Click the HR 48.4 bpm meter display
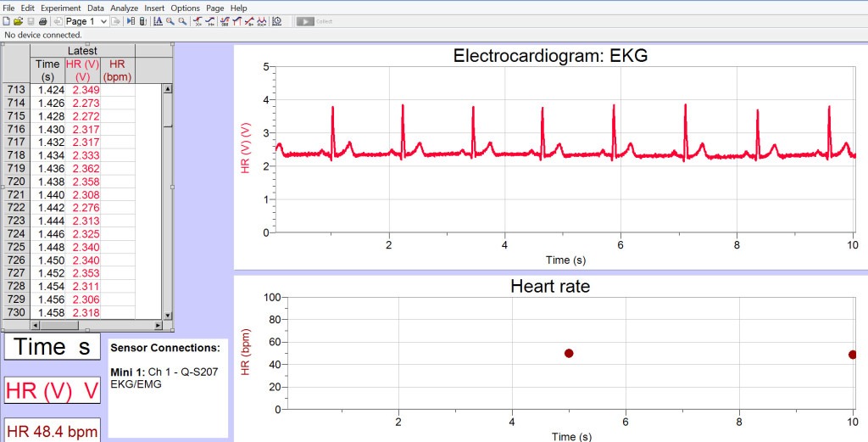The width and height of the screenshot is (868, 442). pos(52,432)
